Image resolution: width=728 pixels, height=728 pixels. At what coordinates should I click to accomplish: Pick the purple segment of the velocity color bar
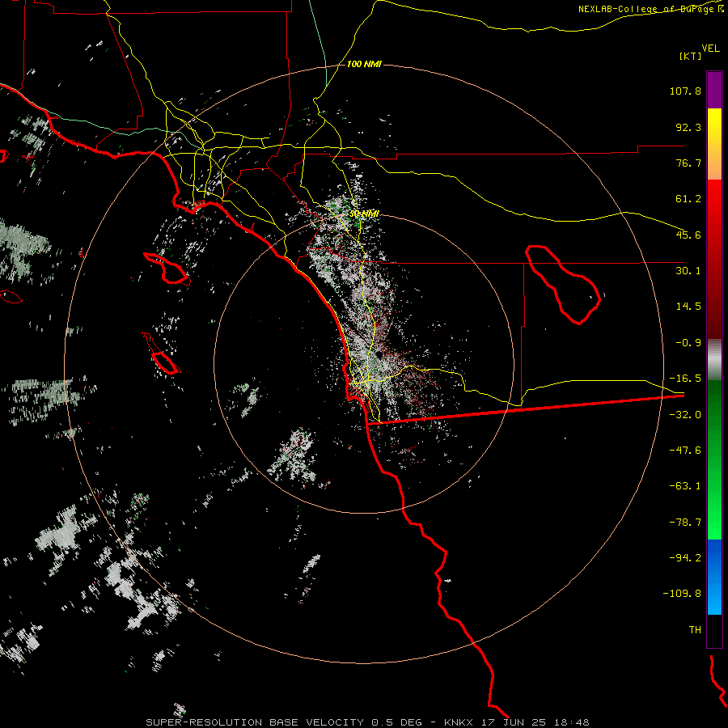coord(714,90)
